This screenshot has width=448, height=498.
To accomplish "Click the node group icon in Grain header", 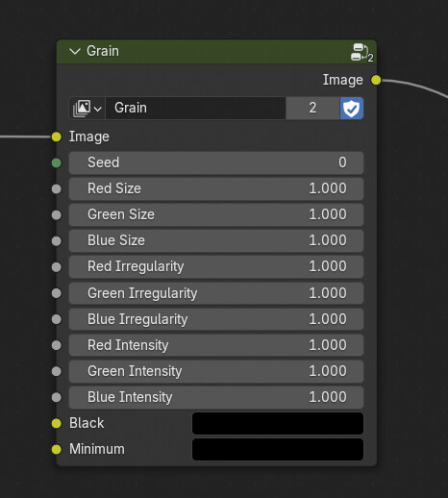I will coord(361,53).
